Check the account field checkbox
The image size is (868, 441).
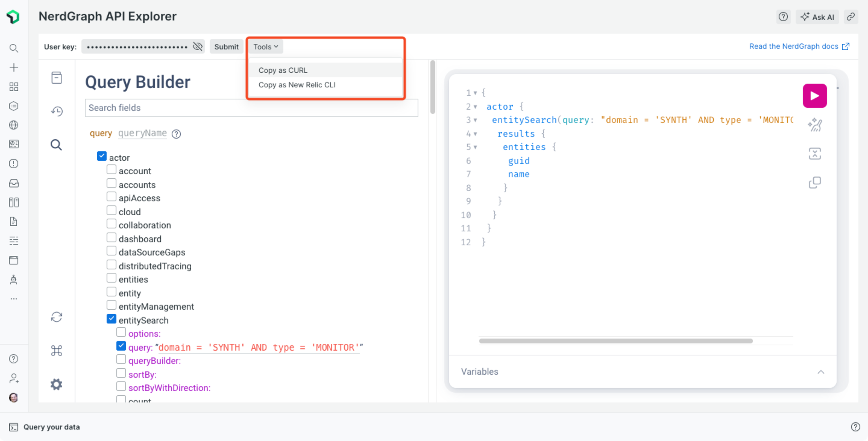point(111,170)
